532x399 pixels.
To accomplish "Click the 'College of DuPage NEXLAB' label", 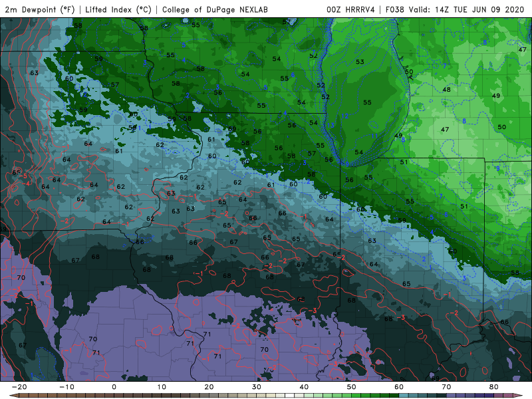I will 215,9.
